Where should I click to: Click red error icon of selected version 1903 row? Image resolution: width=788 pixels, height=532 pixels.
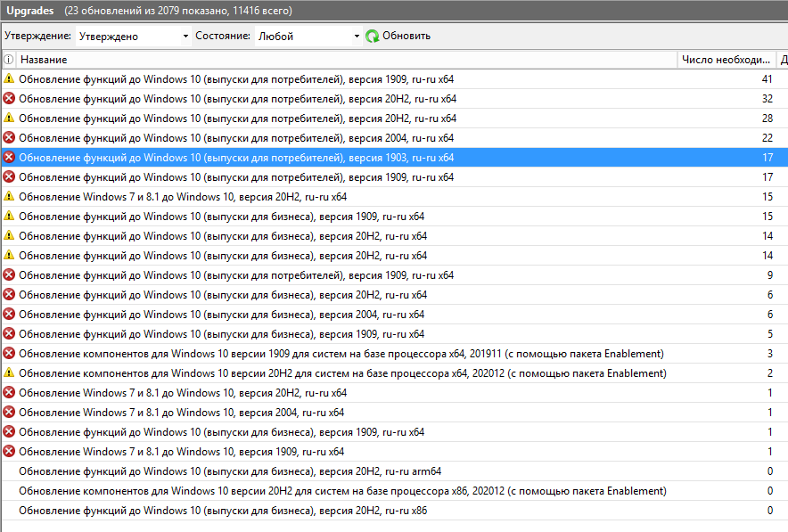point(9,157)
